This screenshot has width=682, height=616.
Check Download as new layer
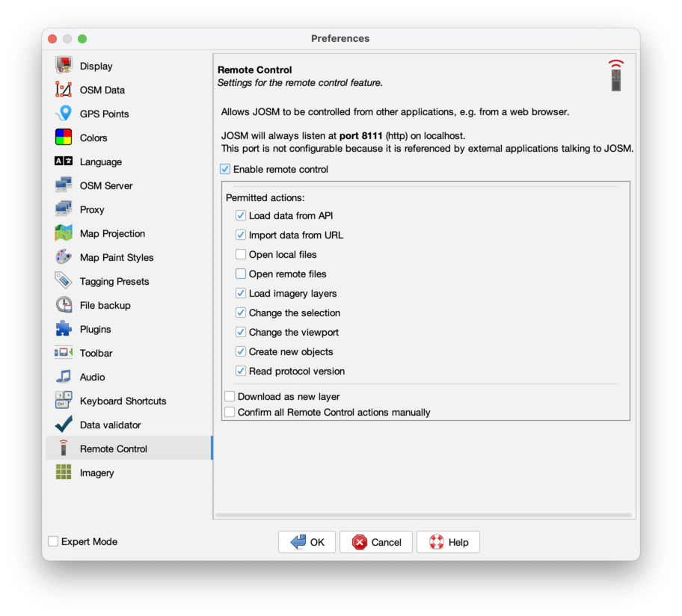[230, 396]
